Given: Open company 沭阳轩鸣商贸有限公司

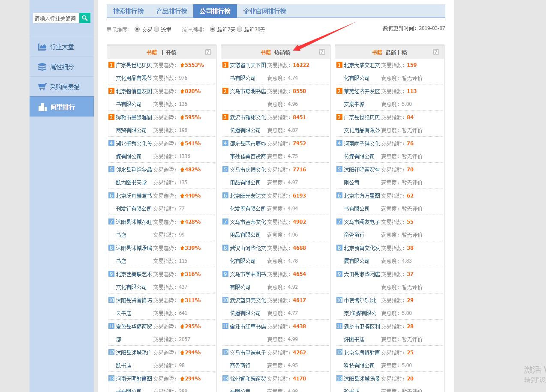Looking at the screenshot, I should pyautogui.click(x=362, y=176).
